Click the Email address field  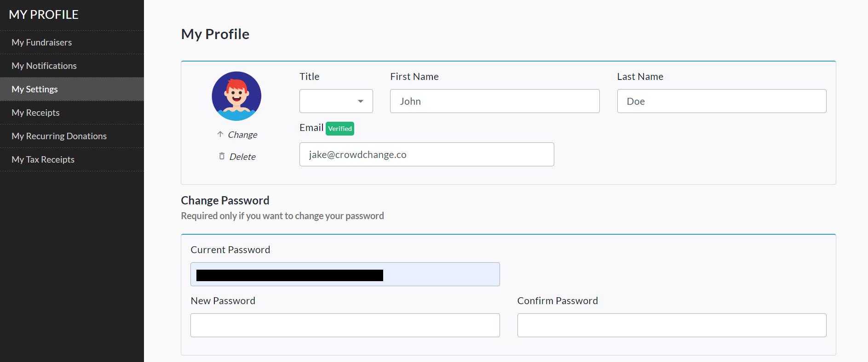coord(426,154)
